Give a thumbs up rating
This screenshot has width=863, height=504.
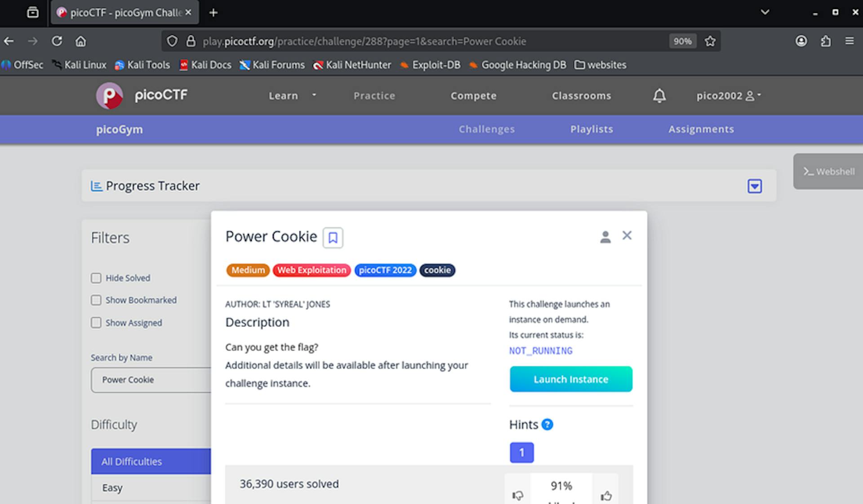(x=605, y=496)
